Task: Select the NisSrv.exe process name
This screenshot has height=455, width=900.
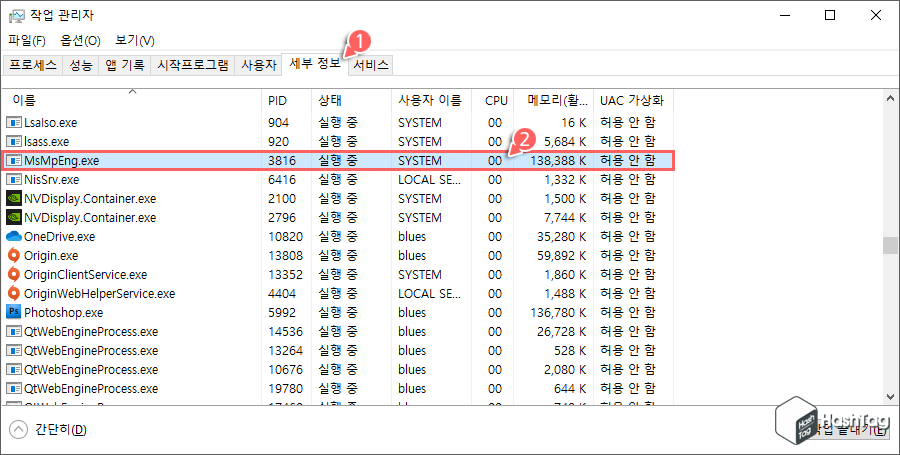Action: click(x=52, y=180)
